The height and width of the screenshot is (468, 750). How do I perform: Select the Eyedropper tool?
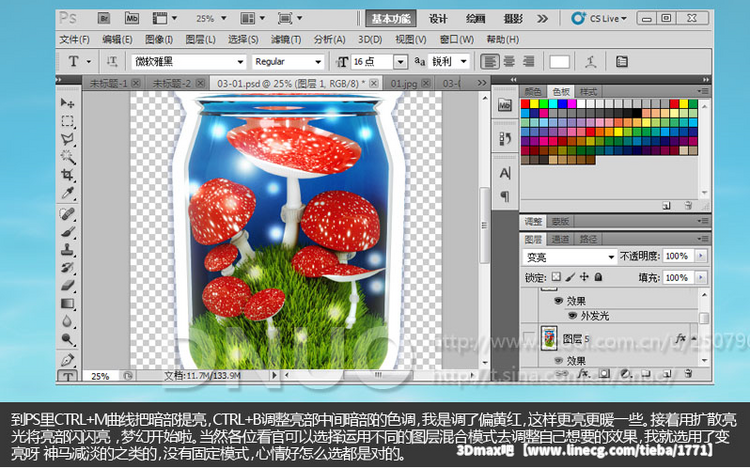67,193
